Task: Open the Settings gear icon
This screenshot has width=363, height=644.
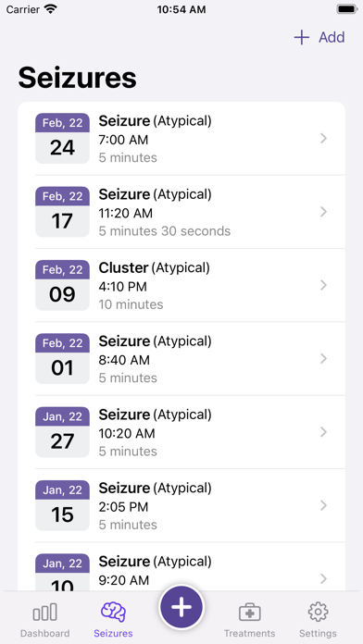Action: coord(318,612)
